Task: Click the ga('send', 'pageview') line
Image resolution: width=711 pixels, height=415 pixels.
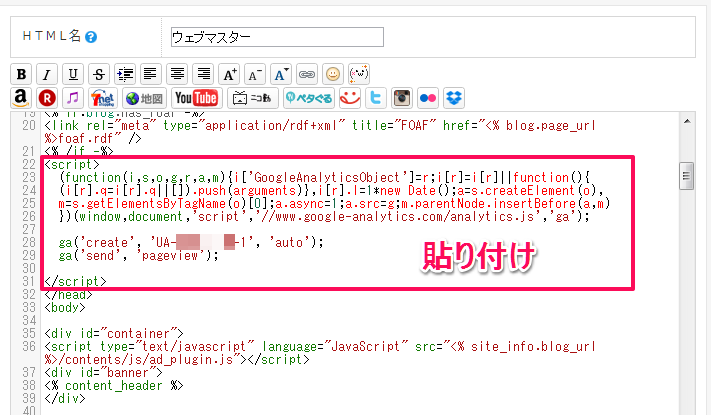Action: (138, 255)
